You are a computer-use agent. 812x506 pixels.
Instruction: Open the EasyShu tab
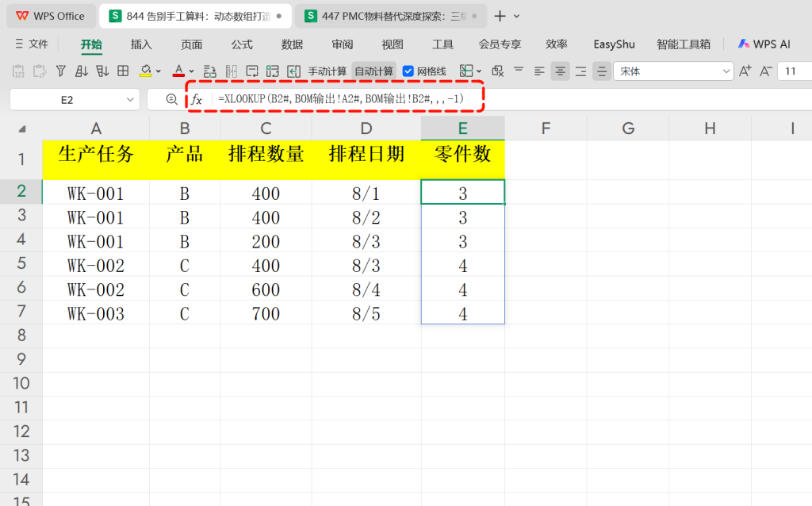tap(615, 44)
